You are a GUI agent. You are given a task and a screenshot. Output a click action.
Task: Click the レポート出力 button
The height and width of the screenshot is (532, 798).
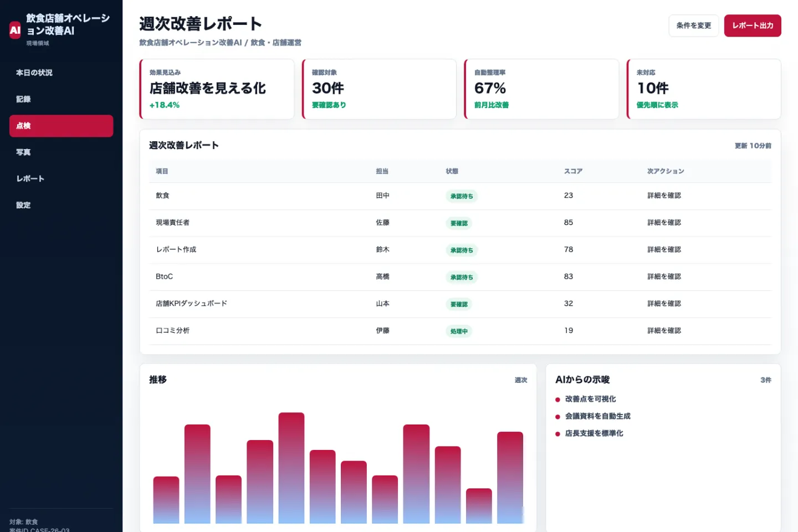752,25
